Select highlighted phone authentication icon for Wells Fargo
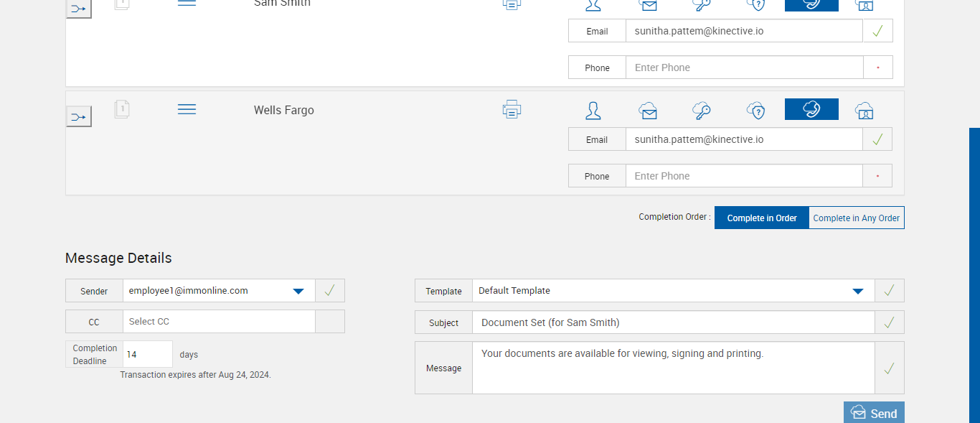 click(x=811, y=109)
